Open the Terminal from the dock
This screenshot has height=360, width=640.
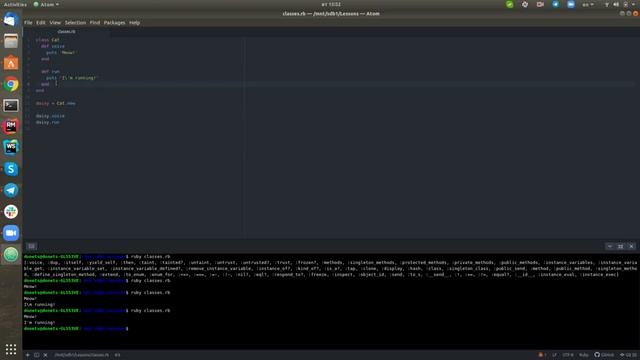(11, 105)
